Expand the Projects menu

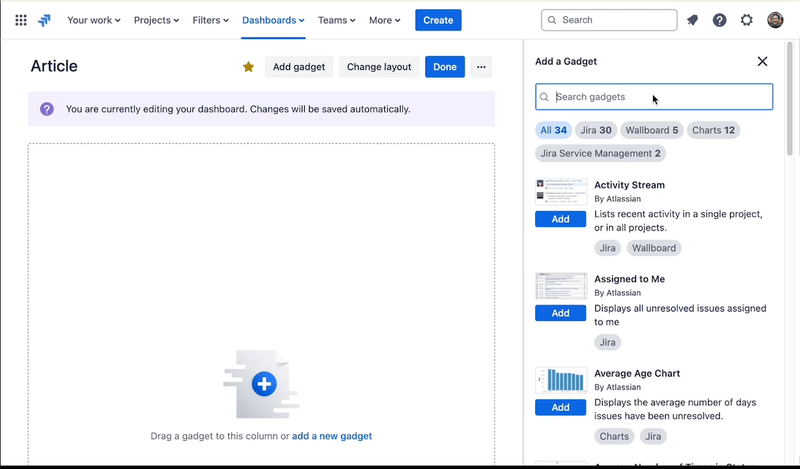pyautogui.click(x=156, y=20)
